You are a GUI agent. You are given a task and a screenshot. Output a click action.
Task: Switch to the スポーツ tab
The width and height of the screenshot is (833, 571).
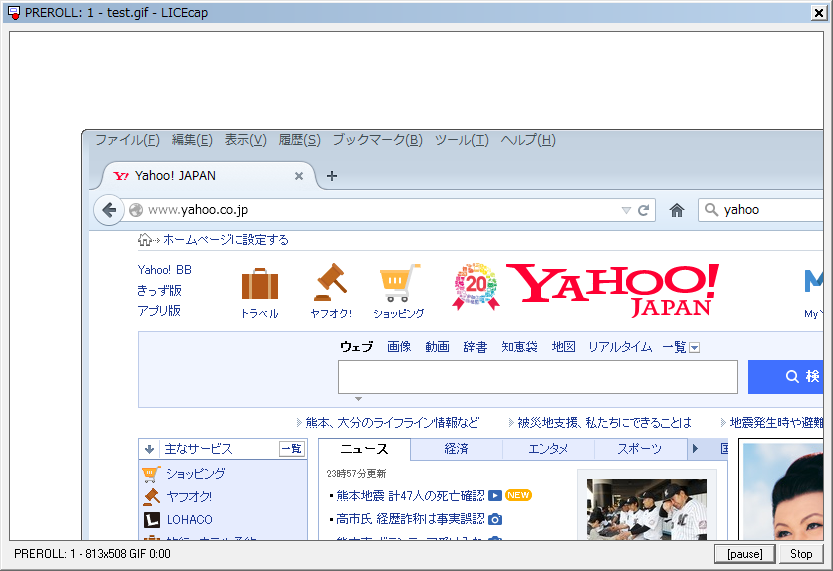coord(640,449)
